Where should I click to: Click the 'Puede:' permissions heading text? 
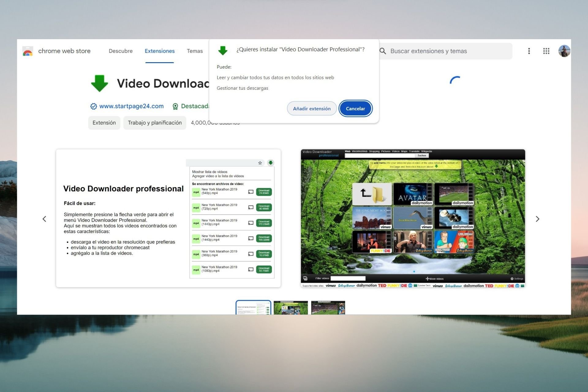[x=224, y=67]
